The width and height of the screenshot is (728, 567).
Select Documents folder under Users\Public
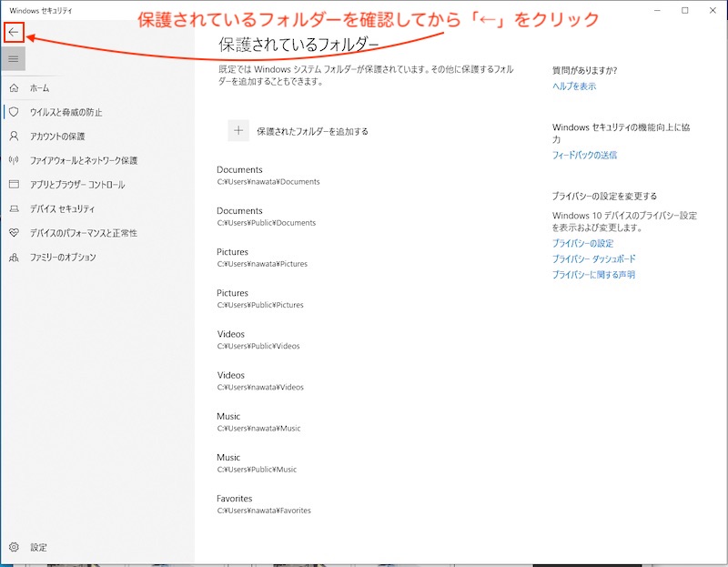coord(266,217)
